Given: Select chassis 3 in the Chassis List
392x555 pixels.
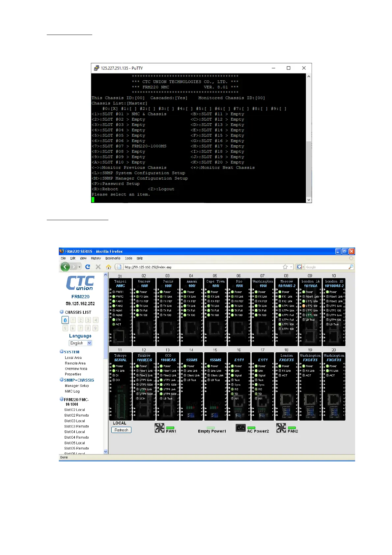Looking at the screenshot, I should [x=88, y=320].
